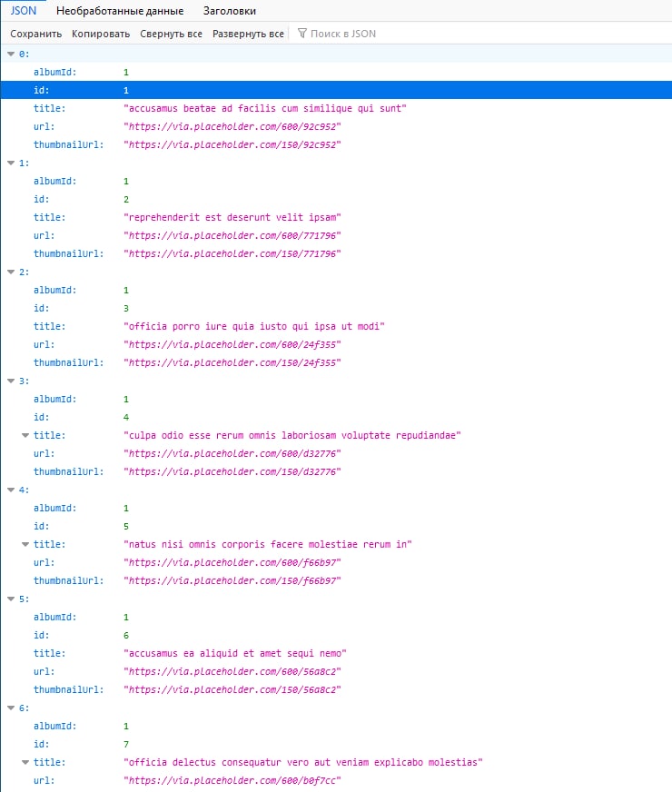
Task: Click url value ending 600/24f355
Action: tap(232, 345)
